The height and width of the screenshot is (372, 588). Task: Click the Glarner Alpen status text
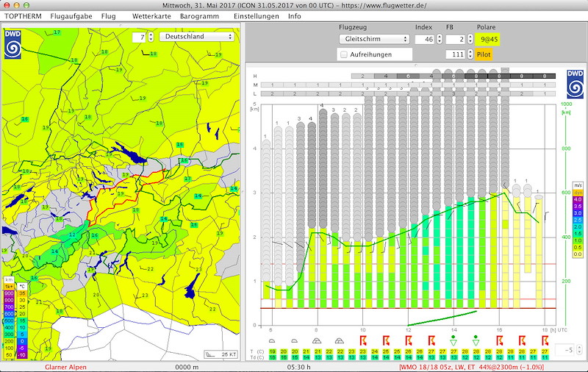click(x=65, y=367)
